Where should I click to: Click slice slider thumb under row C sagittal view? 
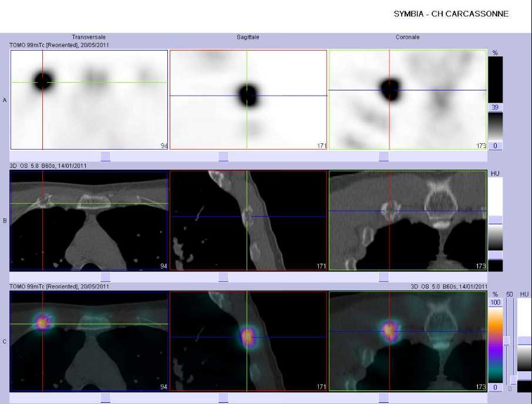(x=223, y=398)
